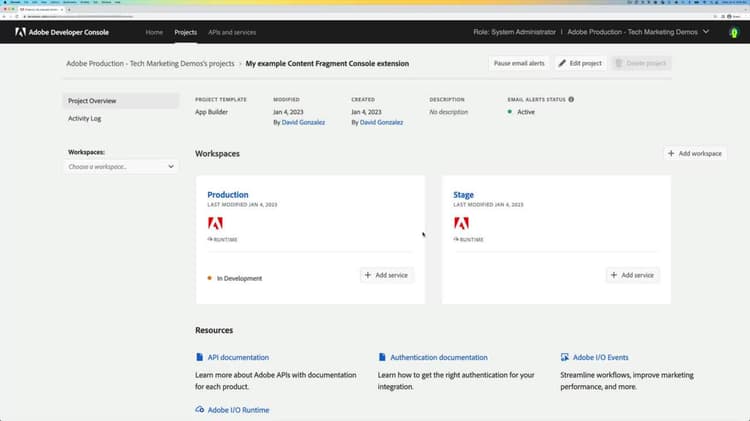Select Activity Log in the sidebar
The image size is (750, 421).
(x=85, y=119)
